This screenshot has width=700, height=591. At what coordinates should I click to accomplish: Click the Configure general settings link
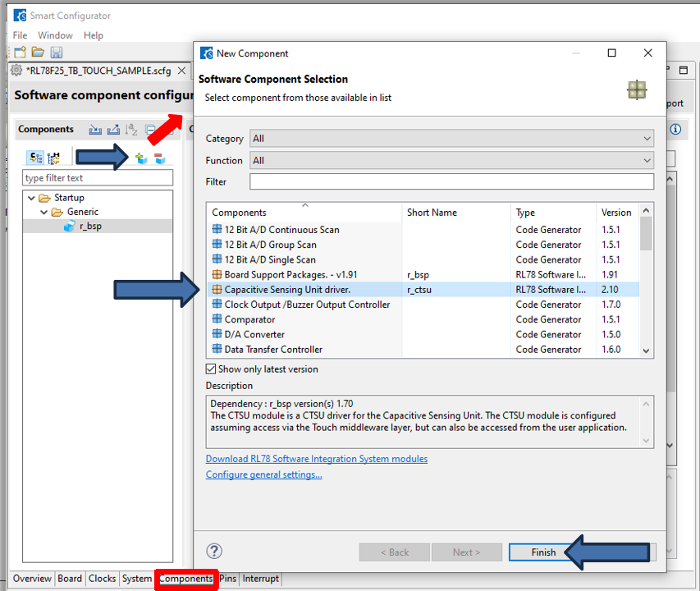pos(263,474)
